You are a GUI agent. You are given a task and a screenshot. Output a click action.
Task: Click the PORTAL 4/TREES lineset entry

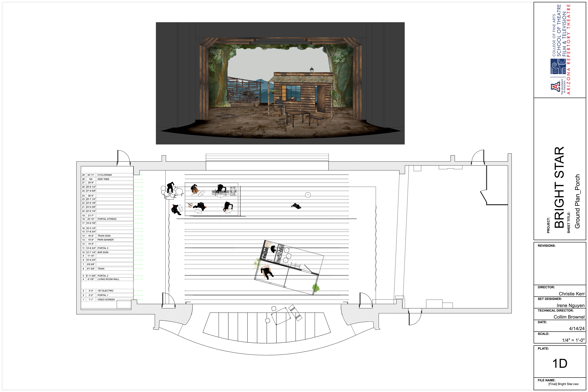[x=107, y=219]
